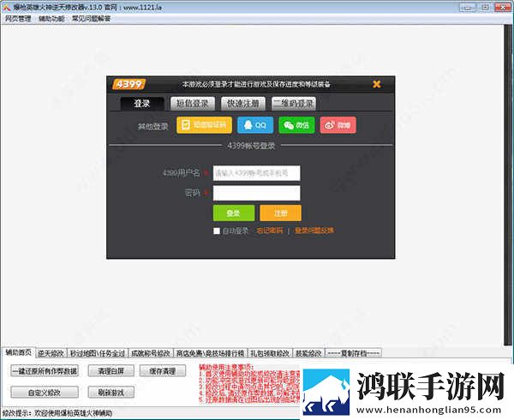Open the 忘记密码 link
The image size is (514, 420).
[270, 231]
